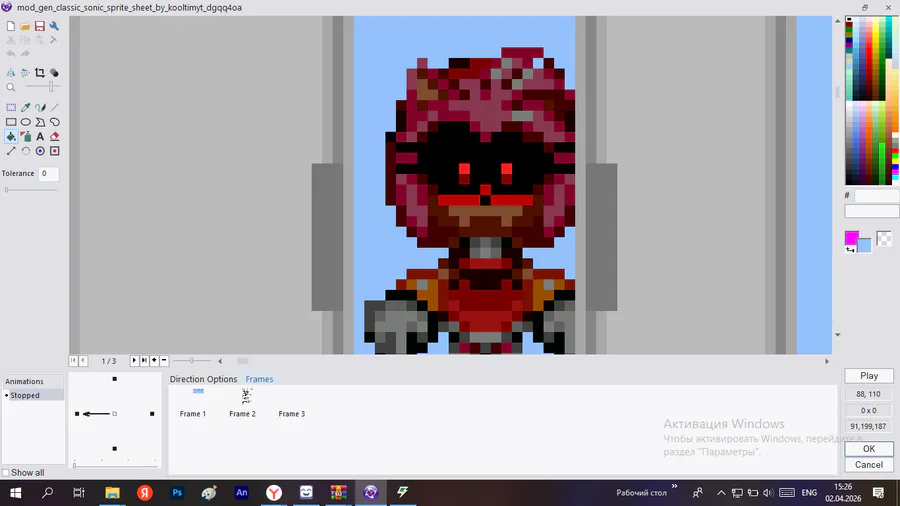Click the Redo arrow icon

coord(25,54)
